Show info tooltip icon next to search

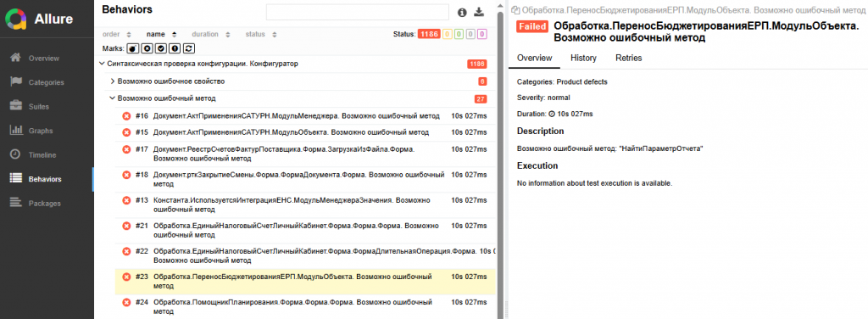pos(463,12)
